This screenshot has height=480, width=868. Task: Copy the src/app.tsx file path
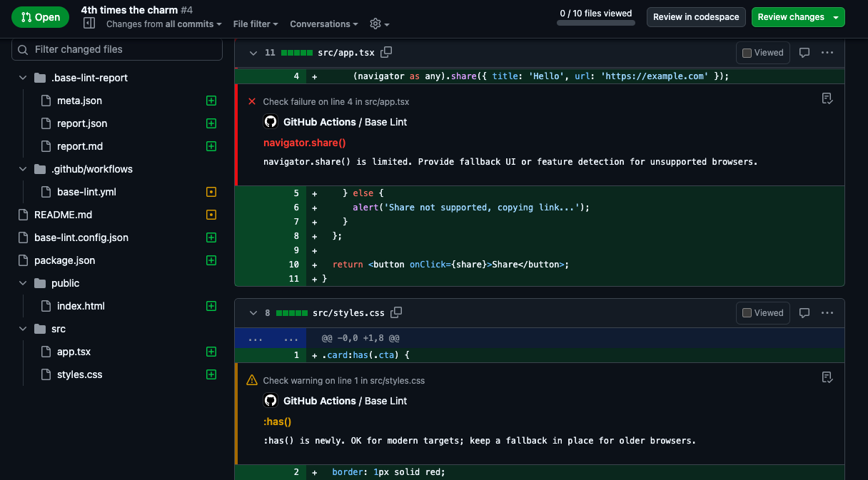pos(386,52)
